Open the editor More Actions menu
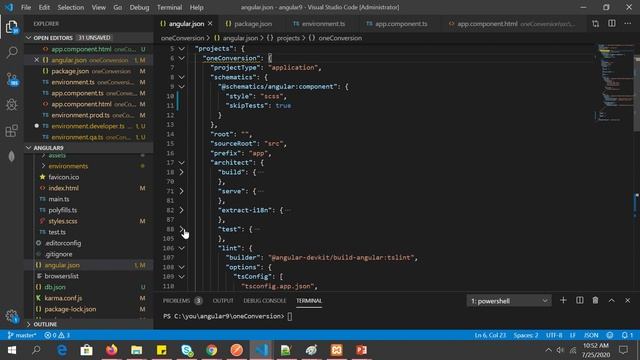The image size is (640, 360). coord(627,24)
